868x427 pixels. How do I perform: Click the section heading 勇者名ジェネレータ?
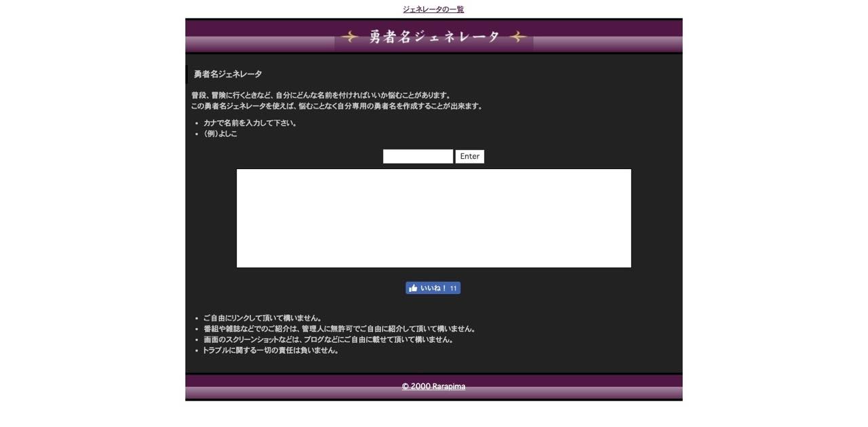(x=226, y=73)
